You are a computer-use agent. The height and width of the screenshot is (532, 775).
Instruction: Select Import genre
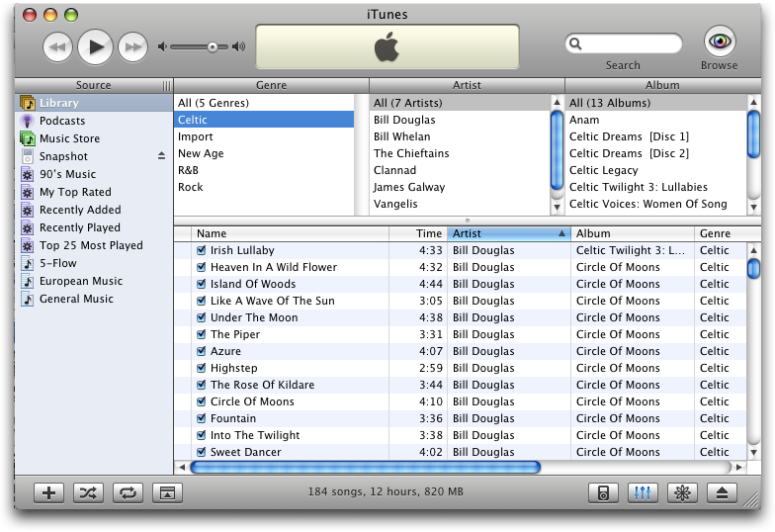point(264,136)
